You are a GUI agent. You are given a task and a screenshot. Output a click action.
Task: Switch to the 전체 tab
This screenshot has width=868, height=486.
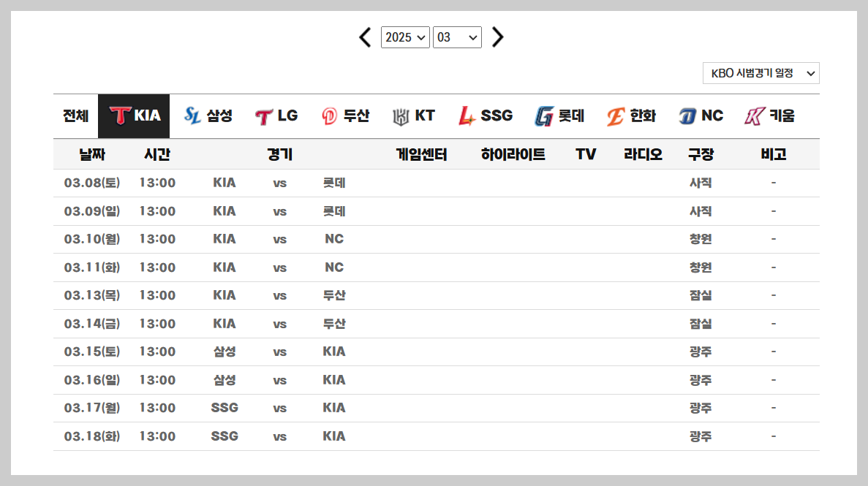tap(74, 115)
